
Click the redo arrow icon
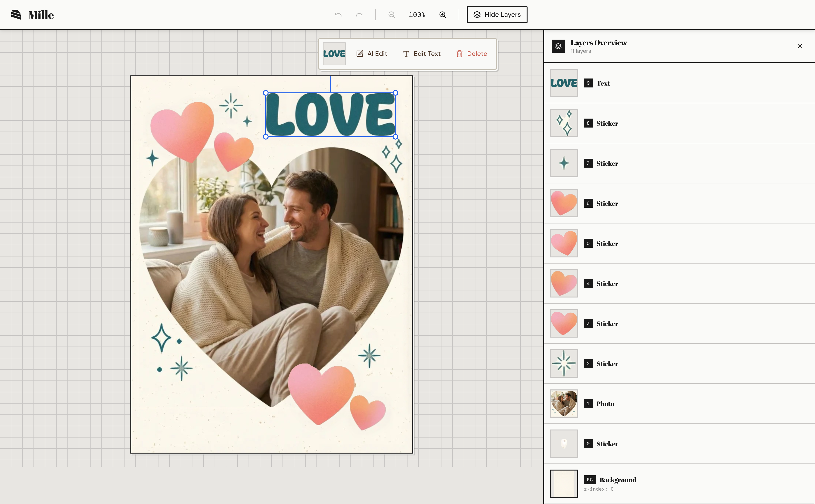359,15
